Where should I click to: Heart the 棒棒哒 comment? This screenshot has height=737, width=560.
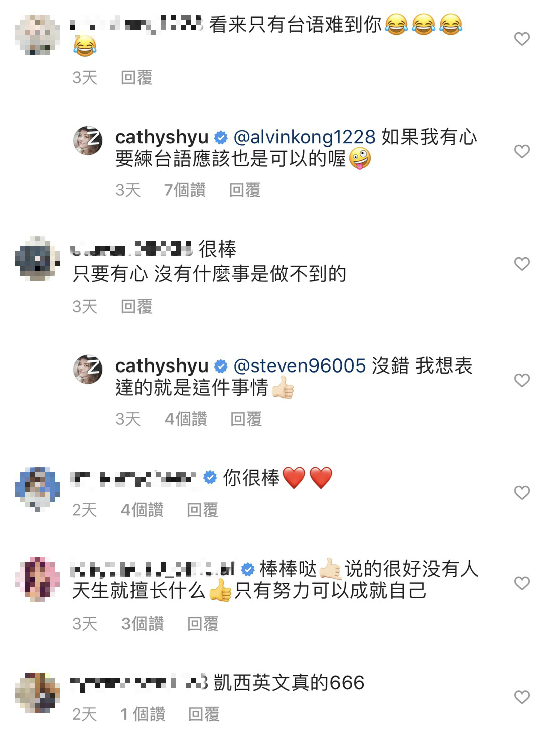(x=522, y=583)
